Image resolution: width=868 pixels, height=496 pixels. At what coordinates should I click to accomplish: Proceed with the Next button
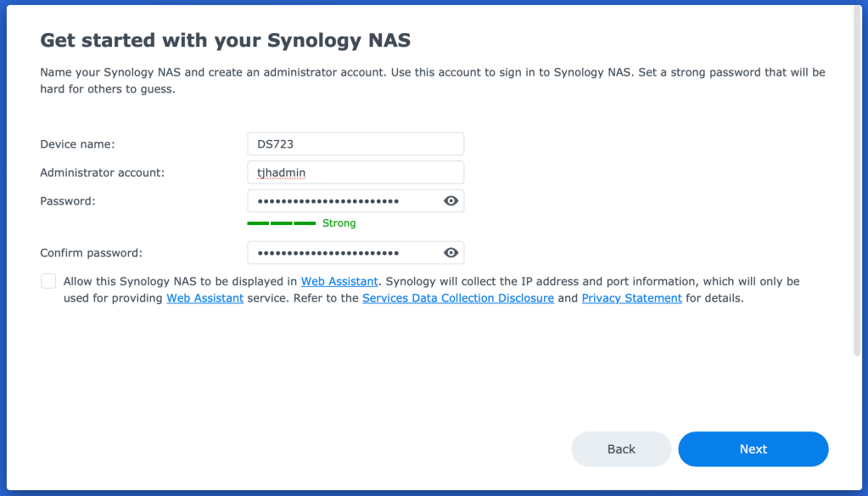[753, 449]
